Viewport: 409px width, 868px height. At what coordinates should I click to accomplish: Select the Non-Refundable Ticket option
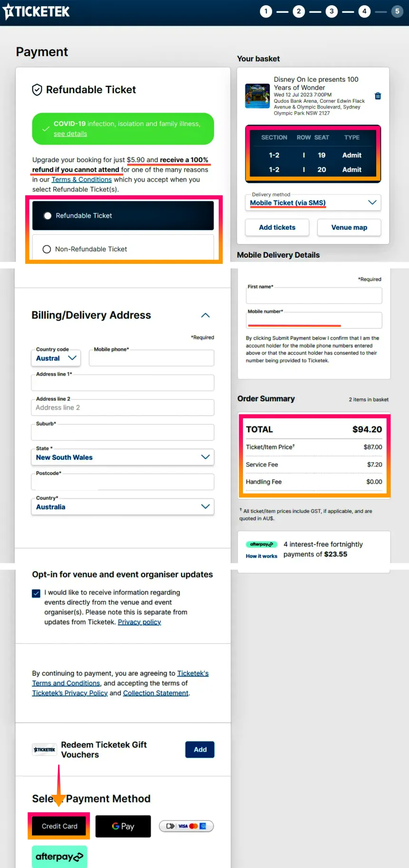click(123, 249)
